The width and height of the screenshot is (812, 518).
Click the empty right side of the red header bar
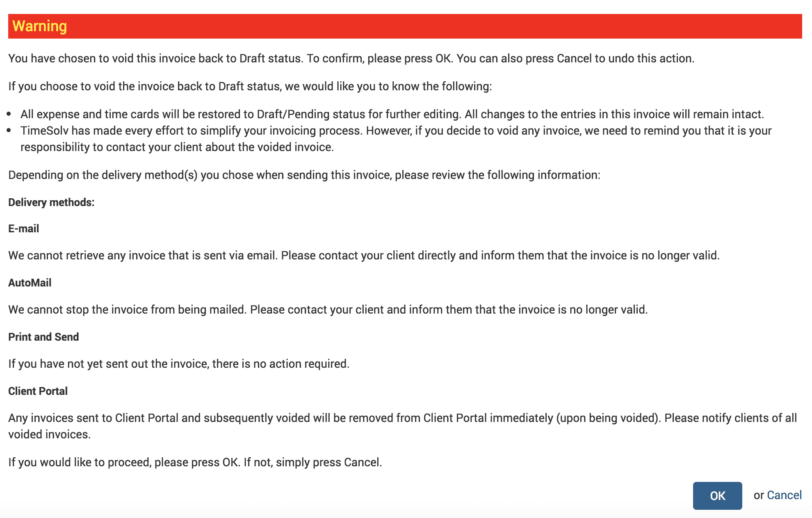[x=574, y=26]
